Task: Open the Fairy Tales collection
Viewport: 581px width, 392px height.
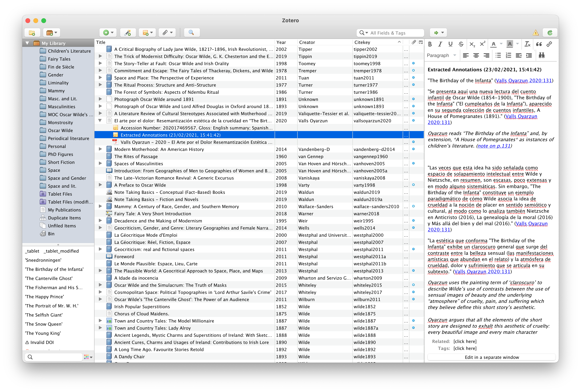Action: click(59, 59)
